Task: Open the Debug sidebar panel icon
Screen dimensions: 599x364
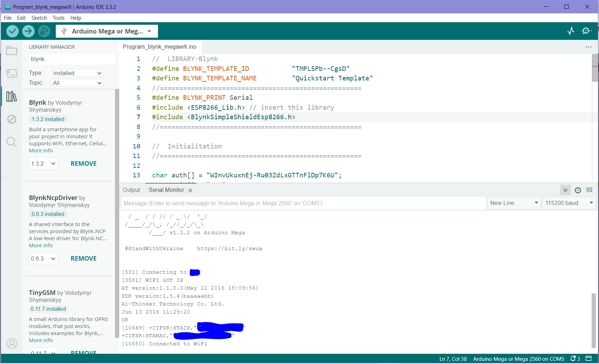Action: (12, 119)
